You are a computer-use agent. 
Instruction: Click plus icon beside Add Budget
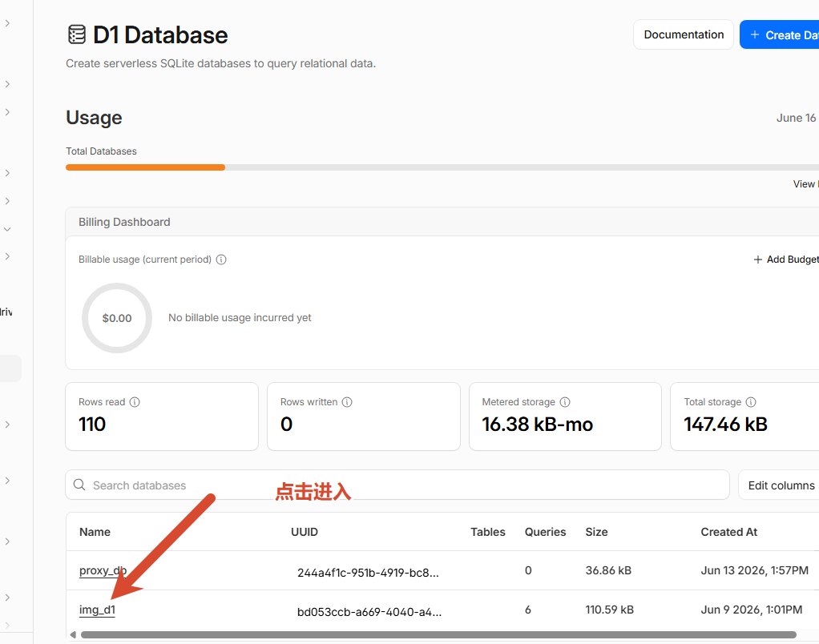[x=758, y=260]
